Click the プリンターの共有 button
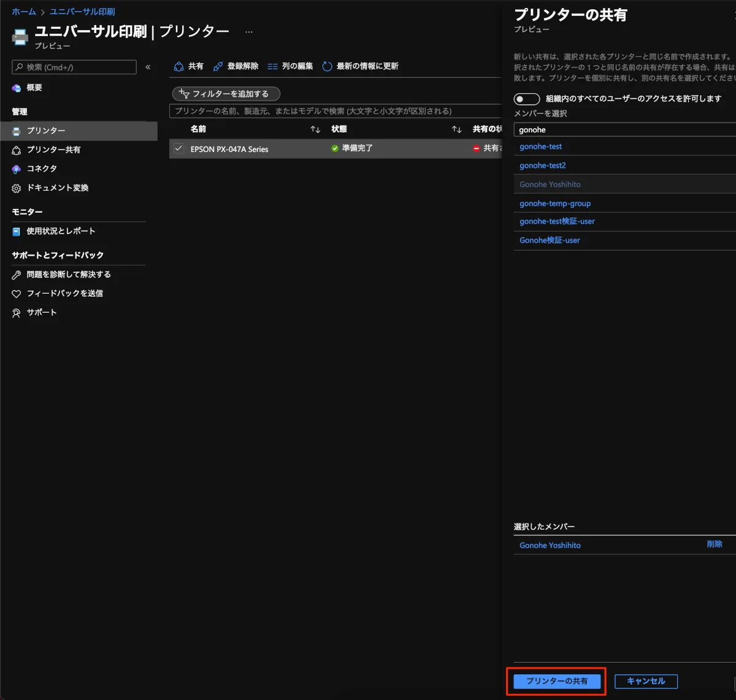This screenshot has width=736, height=700. [557, 681]
